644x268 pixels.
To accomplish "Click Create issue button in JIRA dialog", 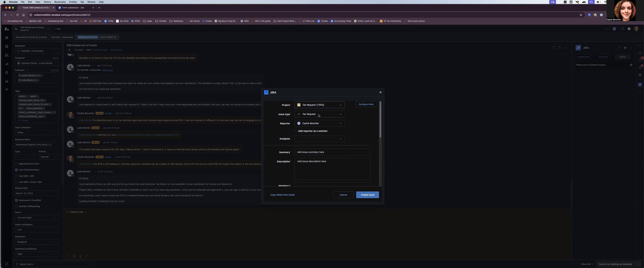I will pos(368,195).
